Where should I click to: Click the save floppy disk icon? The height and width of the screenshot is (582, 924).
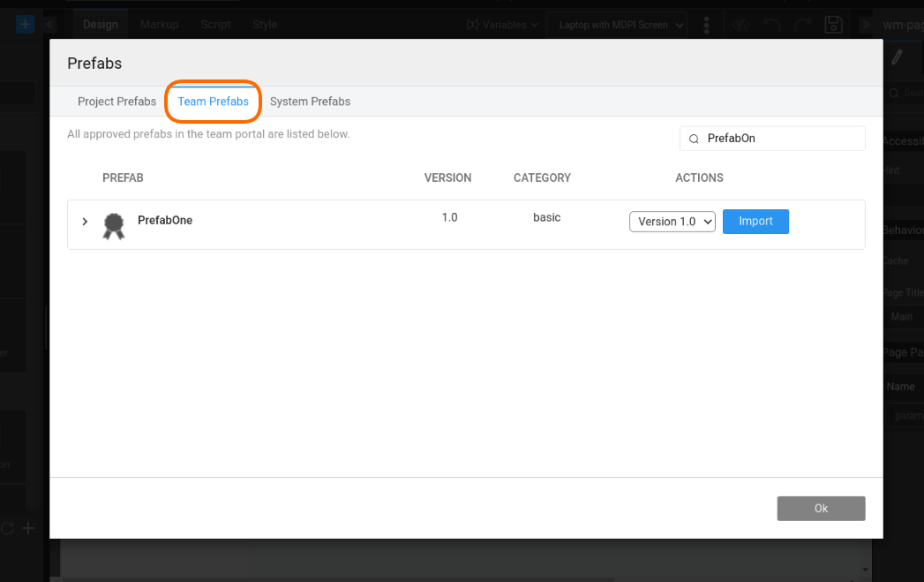(x=831, y=25)
